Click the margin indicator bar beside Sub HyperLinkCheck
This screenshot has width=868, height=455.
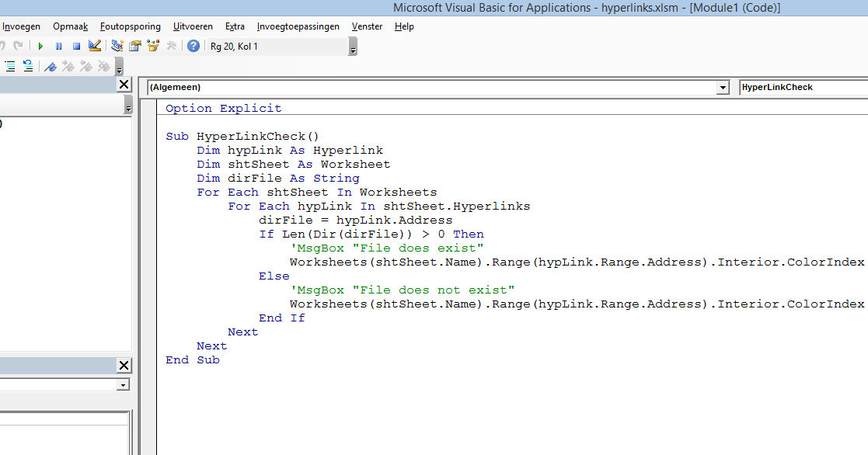(148, 137)
